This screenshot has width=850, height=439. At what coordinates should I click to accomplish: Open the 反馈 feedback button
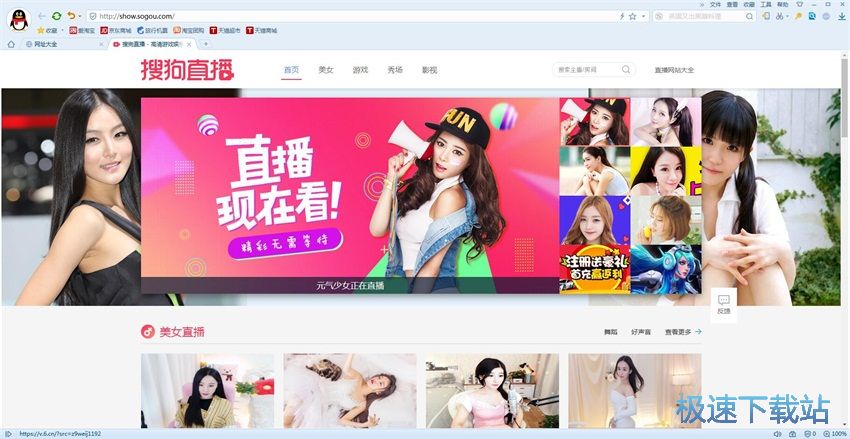click(x=724, y=305)
